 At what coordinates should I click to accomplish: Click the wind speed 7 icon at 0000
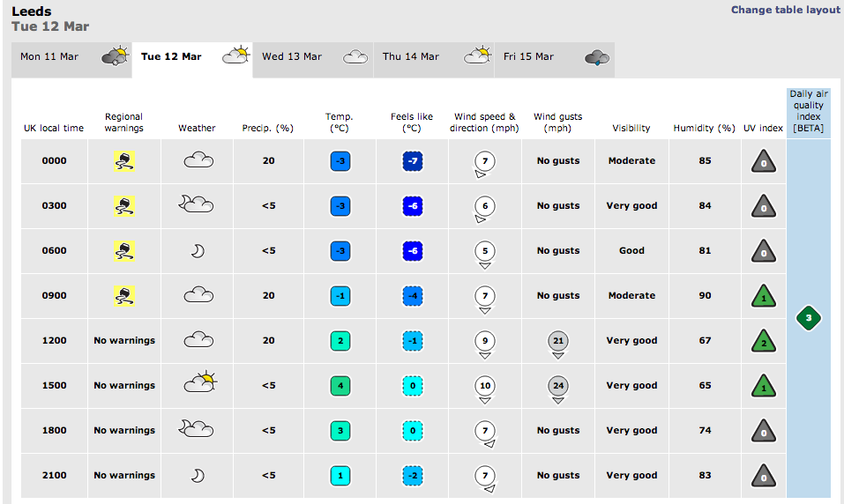pos(484,164)
